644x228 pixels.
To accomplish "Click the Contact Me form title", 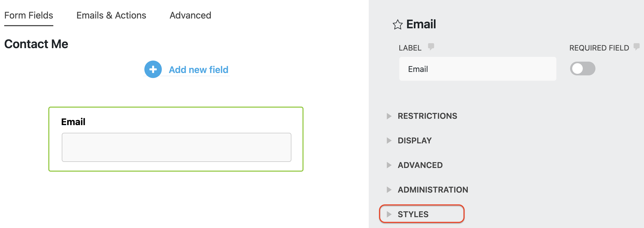I will point(36,44).
